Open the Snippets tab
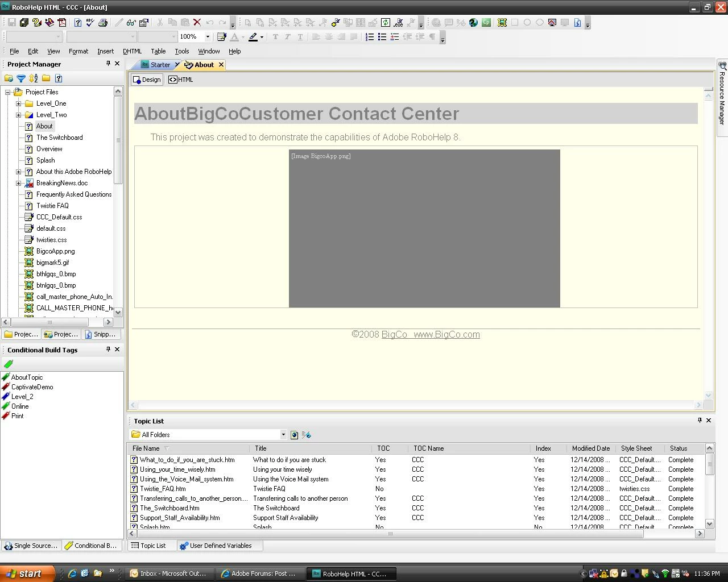 point(100,334)
